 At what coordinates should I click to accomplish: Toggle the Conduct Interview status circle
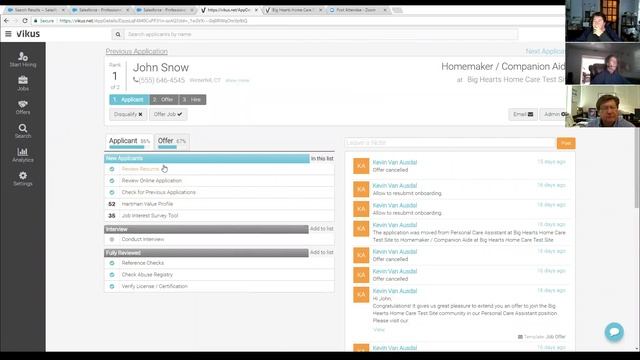pos(112,239)
